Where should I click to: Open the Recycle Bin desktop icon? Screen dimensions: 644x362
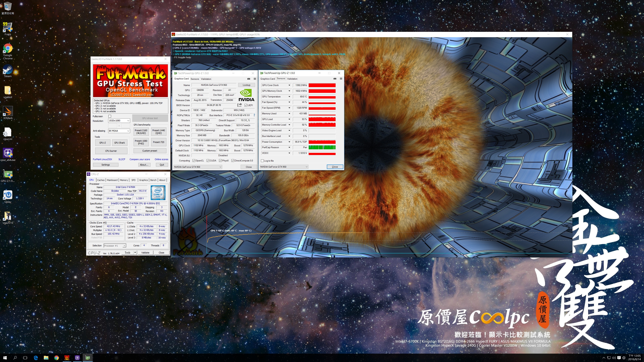pyautogui.click(x=8, y=8)
